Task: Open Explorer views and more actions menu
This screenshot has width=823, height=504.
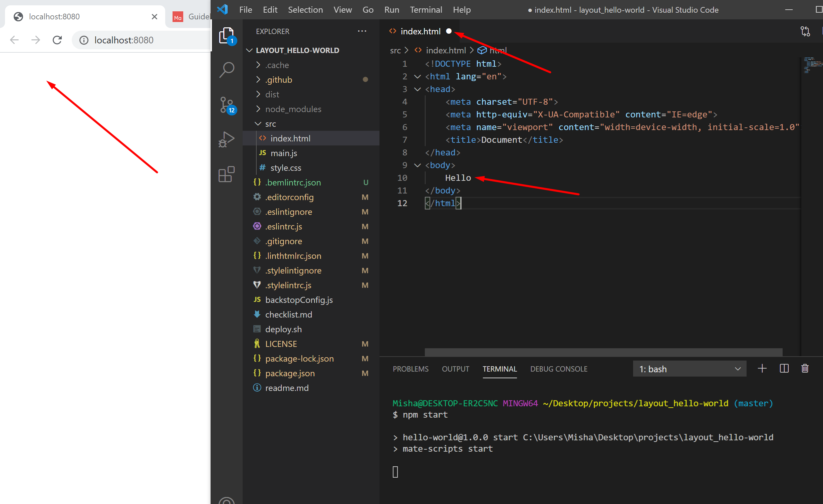Action: click(362, 31)
